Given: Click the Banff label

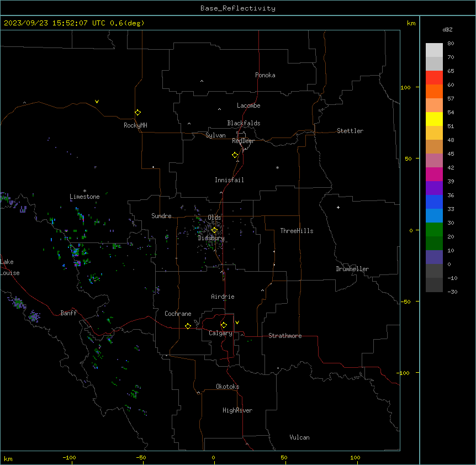Looking at the screenshot, I should 68,313.
